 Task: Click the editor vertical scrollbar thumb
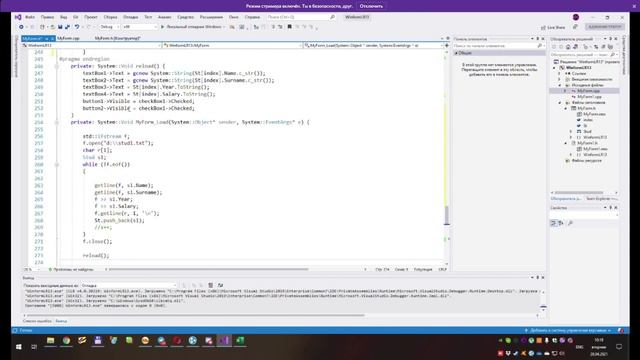click(x=447, y=215)
